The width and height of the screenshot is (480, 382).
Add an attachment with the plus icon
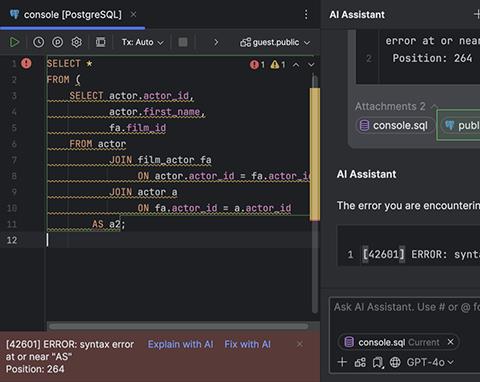click(x=342, y=362)
